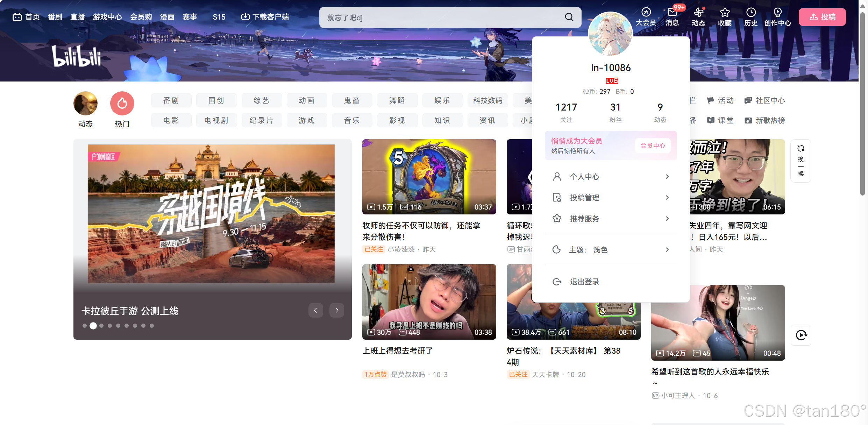The width and height of the screenshot is (868, 425).
Task: Select the last carousel indicator dot
Action: pos(152,326)
